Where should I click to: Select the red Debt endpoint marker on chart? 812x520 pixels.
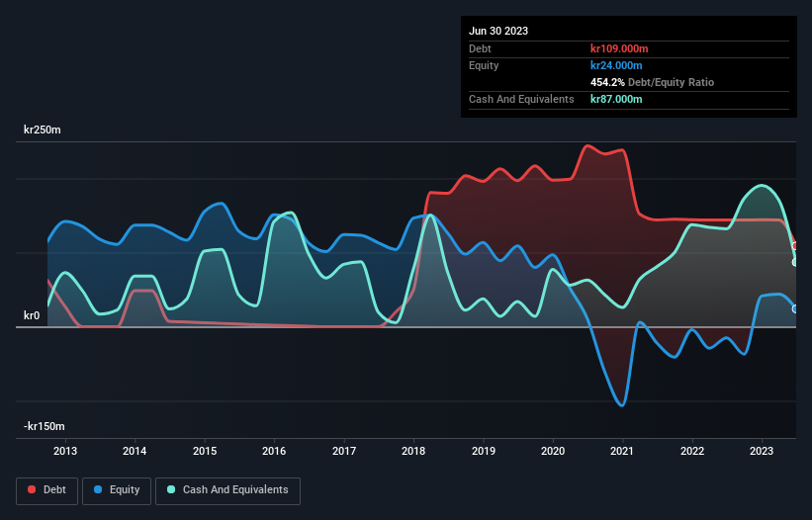coord(795,246)
